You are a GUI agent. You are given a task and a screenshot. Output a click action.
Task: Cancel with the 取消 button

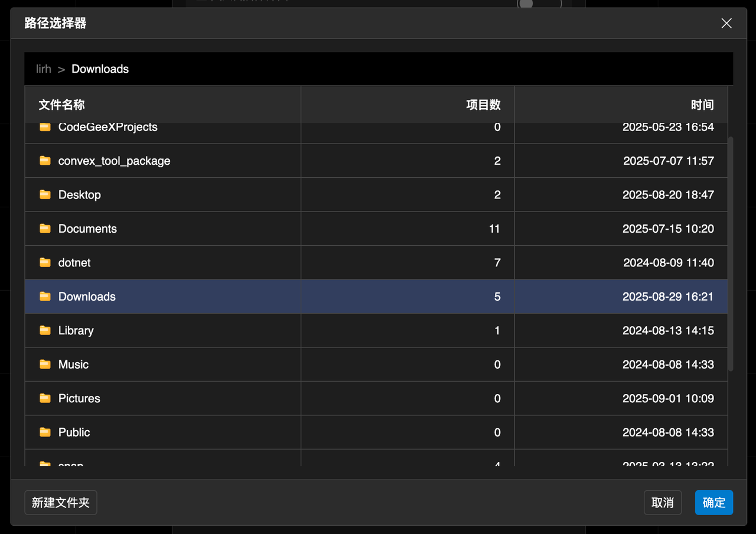662,503
